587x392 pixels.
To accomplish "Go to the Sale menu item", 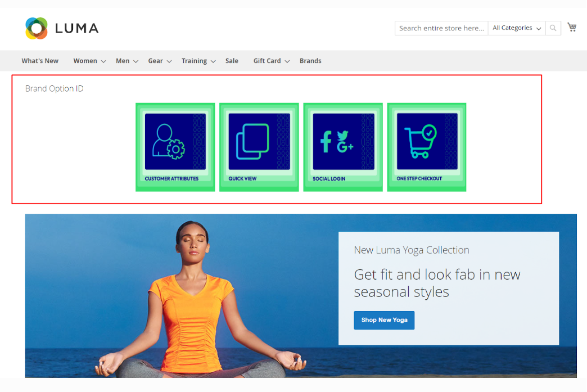I will 232,61.
